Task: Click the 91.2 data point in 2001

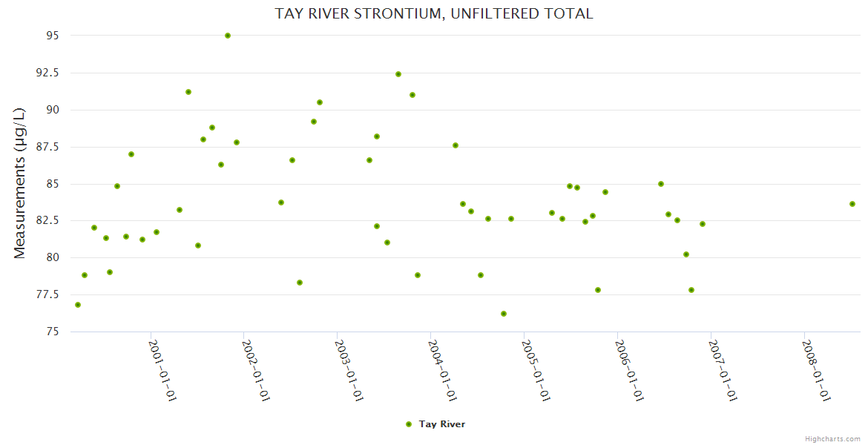Action: [188, 92]
